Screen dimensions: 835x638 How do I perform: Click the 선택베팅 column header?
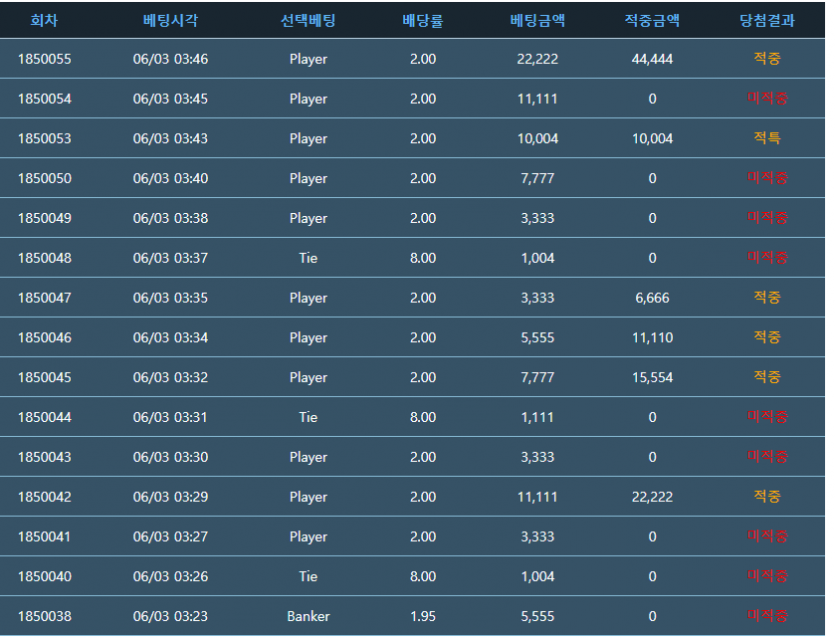308,20
